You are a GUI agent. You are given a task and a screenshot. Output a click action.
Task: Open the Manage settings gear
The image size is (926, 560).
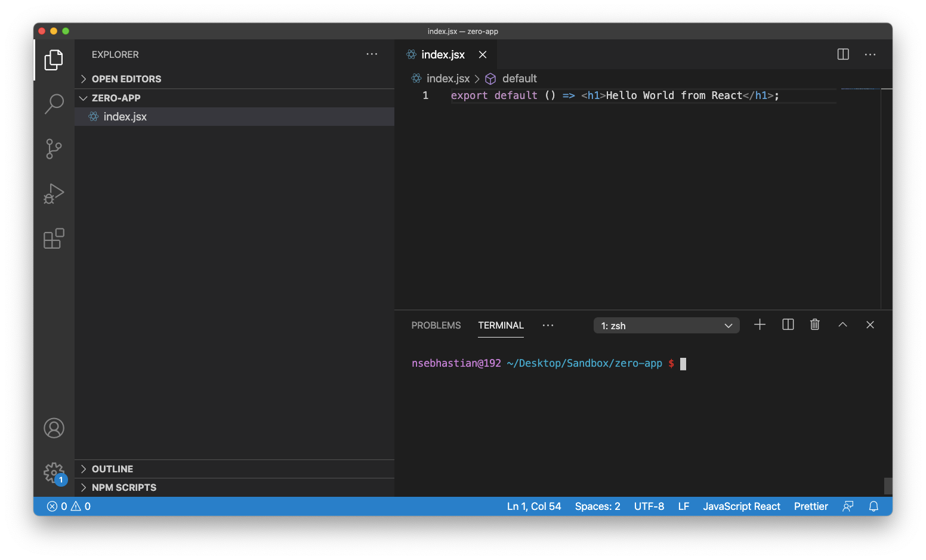54,473
